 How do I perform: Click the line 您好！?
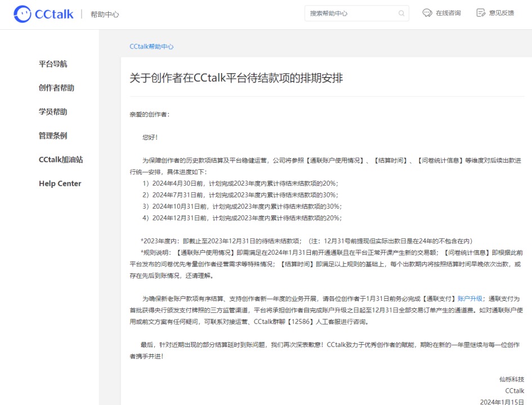coord(150,137)
